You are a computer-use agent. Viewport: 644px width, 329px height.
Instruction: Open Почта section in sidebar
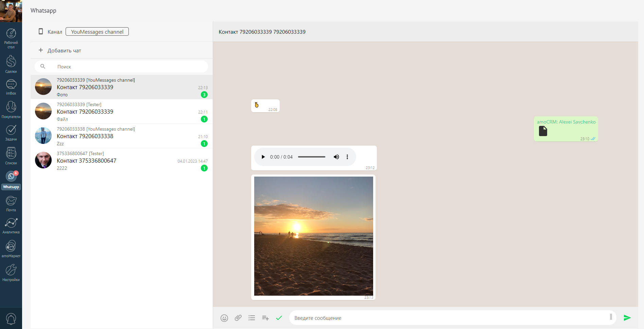[11, 203]
